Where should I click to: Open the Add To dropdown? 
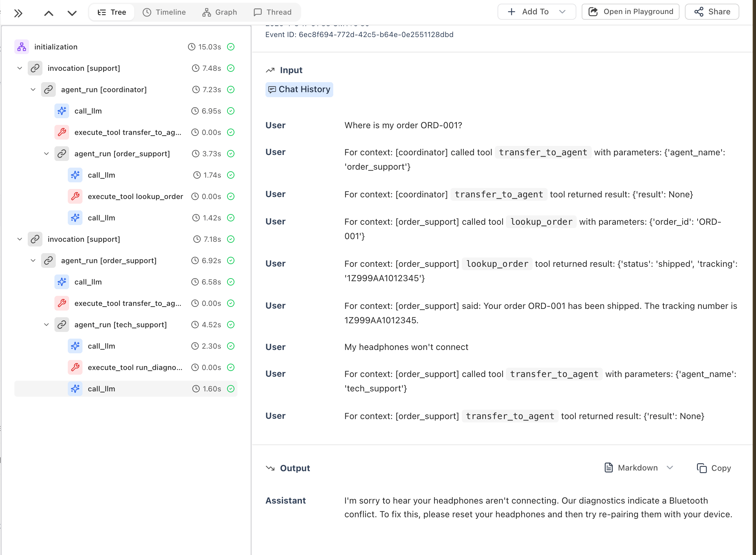[537, 12]
